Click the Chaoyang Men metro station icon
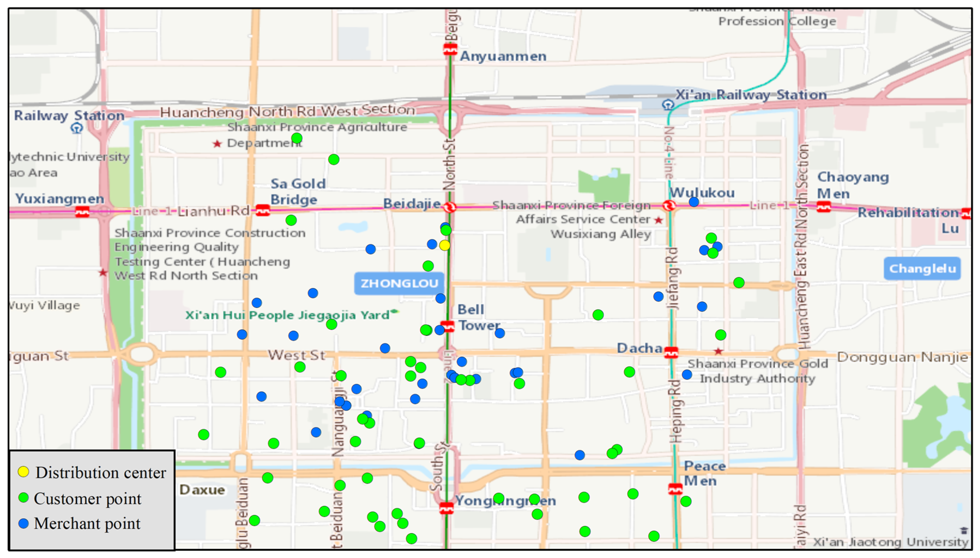Viewport: 980px width, 558px height. point(824,207)
